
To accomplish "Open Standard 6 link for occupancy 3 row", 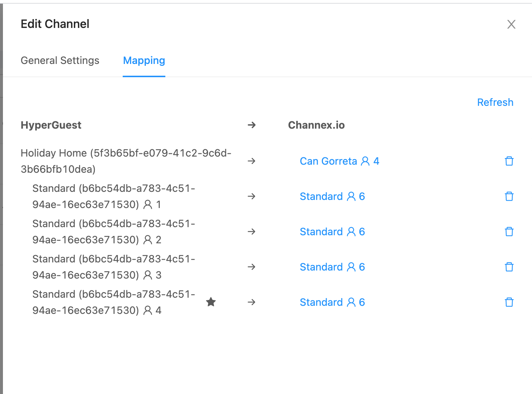I will click(x=332, y=267).
